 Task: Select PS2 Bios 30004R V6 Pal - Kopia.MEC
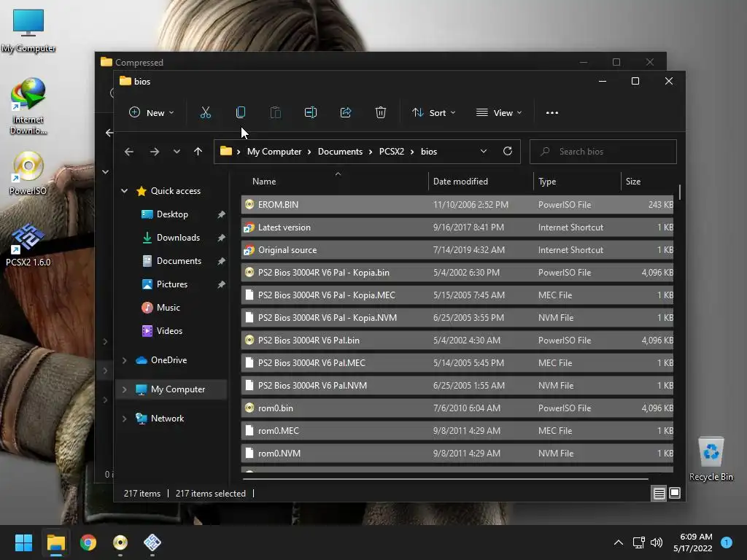[457, 295]
